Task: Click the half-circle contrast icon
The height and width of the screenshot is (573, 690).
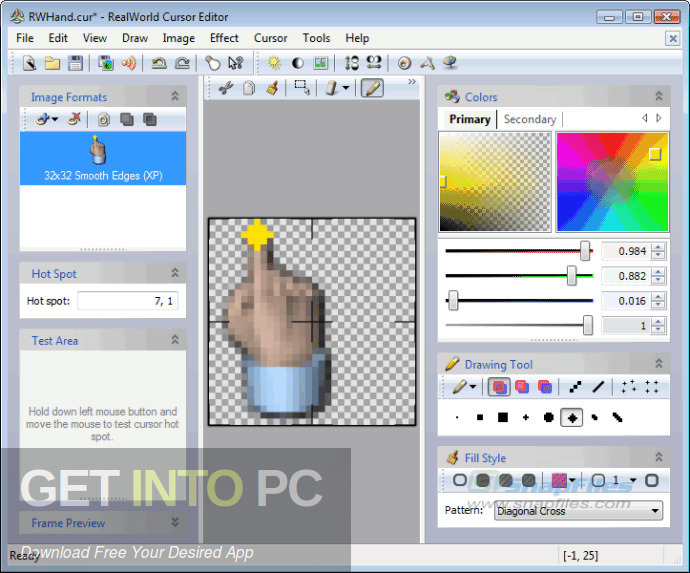Action: pyautogui.click(x=298, y=63)
